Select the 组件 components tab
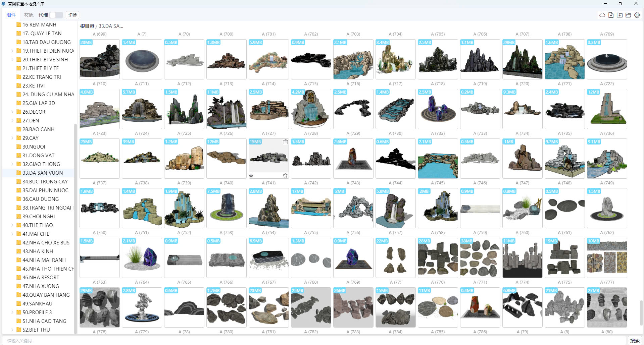The image size is (644, 345). point(11,15)
